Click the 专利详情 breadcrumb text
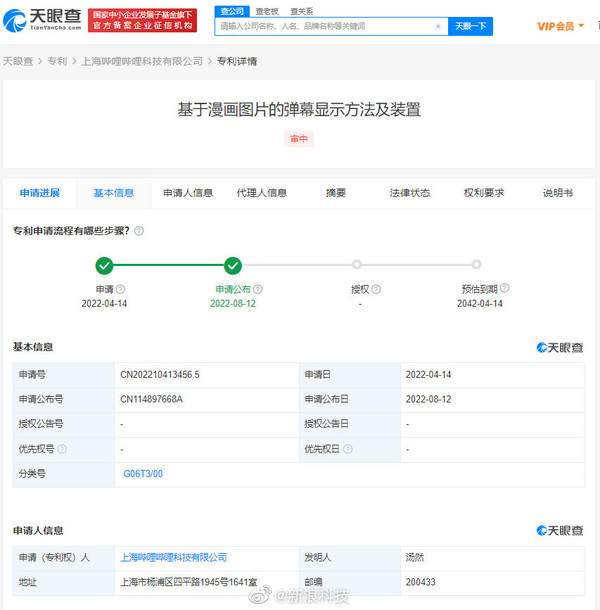The height and width of the screenshot is (610, 600). [237, 61]
